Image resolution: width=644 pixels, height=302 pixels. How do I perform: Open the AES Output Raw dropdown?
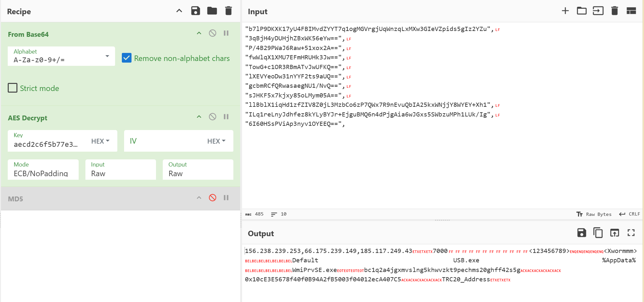198,170
